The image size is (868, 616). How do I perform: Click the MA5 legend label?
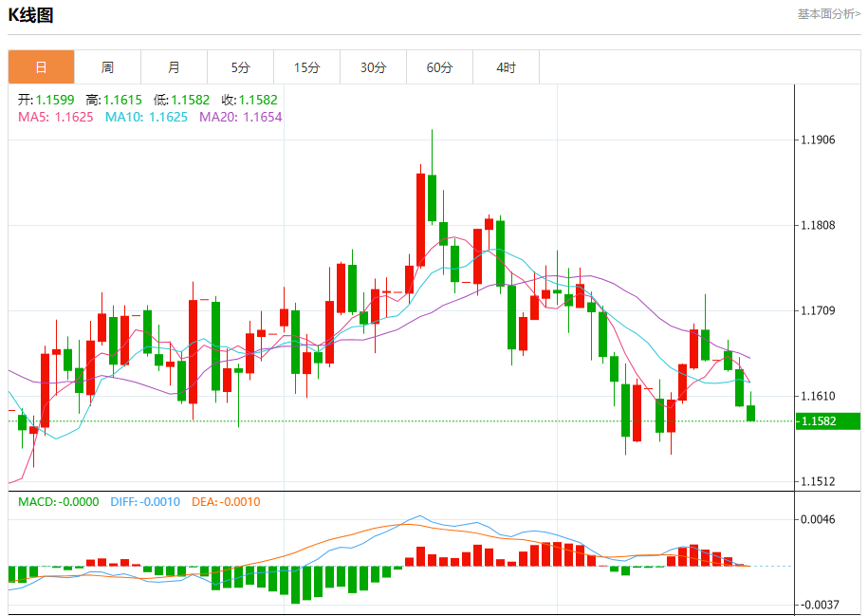click(55, 117)
